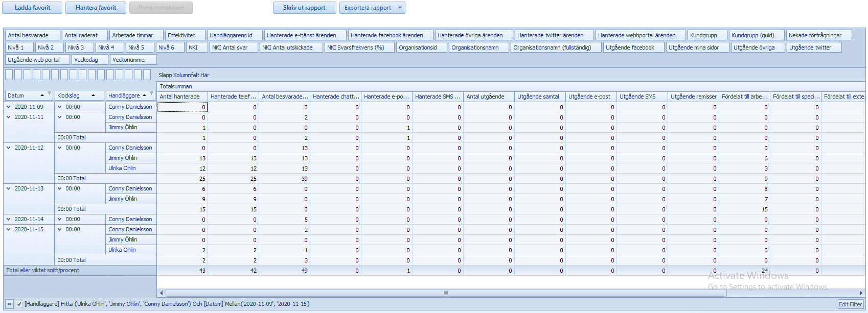Click the horizontal scrollbar thumb
868x313 pixels.
pos(446,293)
